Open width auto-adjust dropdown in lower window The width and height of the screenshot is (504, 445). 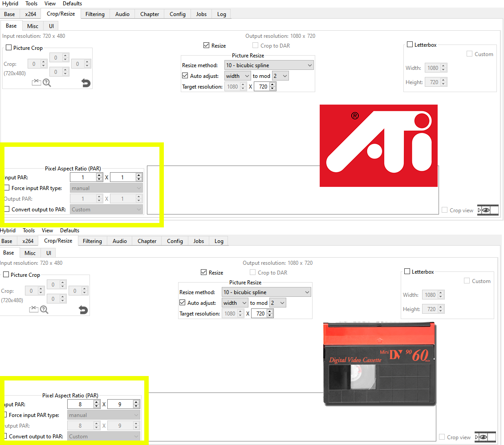coord(235,303)
